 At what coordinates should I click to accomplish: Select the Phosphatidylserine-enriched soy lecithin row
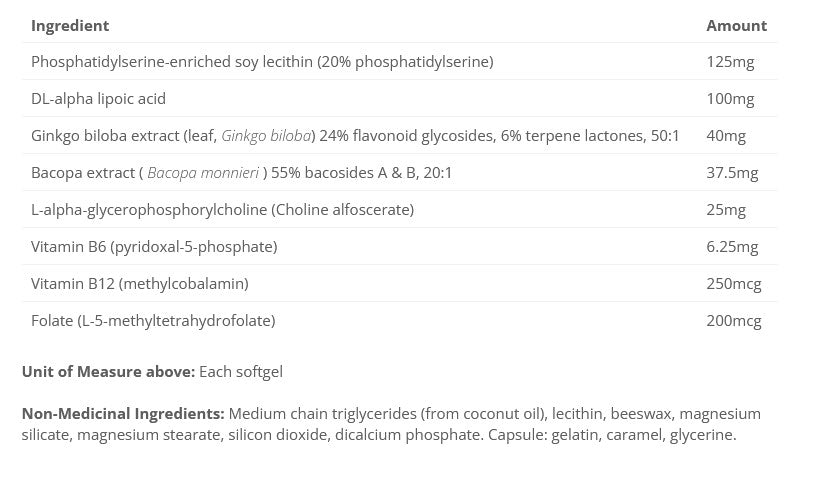pyautogui.click(x=262, y=62)
